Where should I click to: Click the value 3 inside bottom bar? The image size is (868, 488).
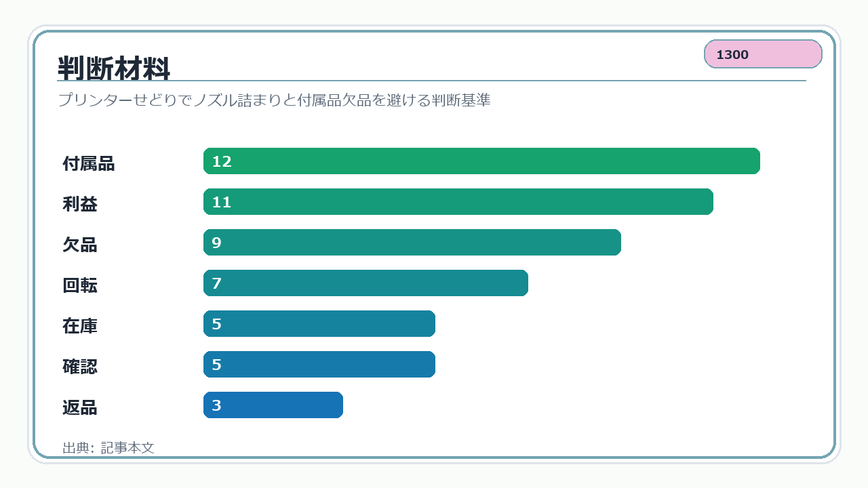coord(216,405)
